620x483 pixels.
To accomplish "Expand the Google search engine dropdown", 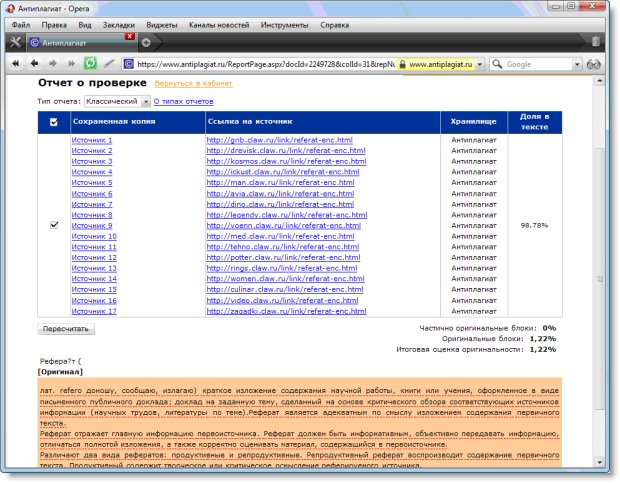I will 577,64.
